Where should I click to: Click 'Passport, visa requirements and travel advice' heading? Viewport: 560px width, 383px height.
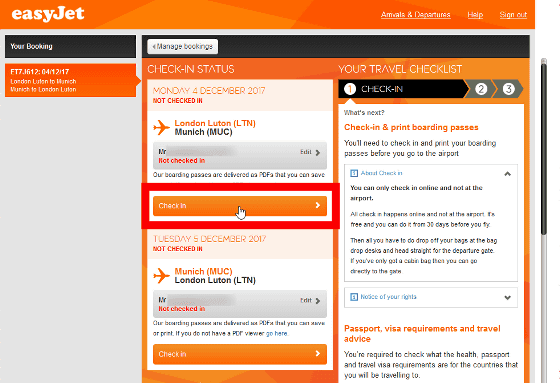[422, 334]
